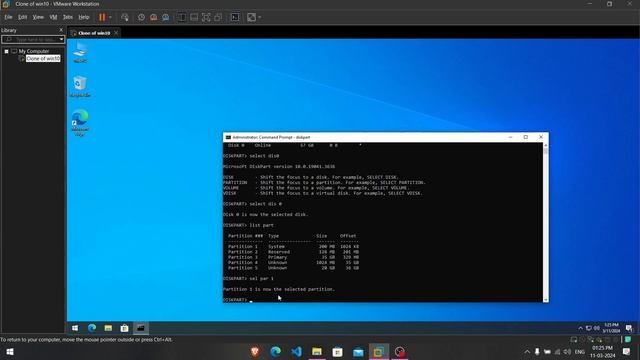The width and height of the screenshot is (640, 360).
Task: Open guest Windows Start menu
Action: 75,328
